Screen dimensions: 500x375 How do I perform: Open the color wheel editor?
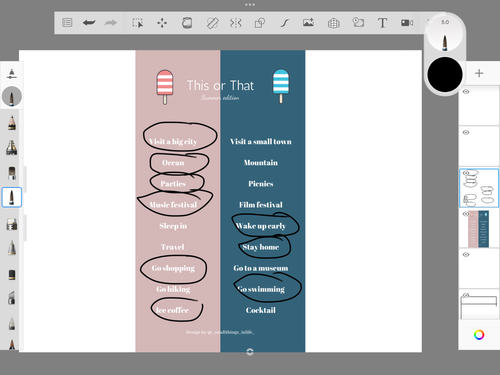tap(479, 335)
